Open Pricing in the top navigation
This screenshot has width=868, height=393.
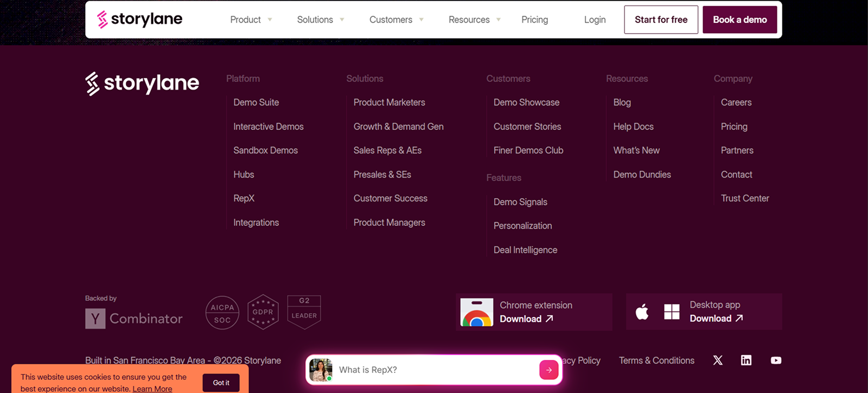[x=535, y=20]
